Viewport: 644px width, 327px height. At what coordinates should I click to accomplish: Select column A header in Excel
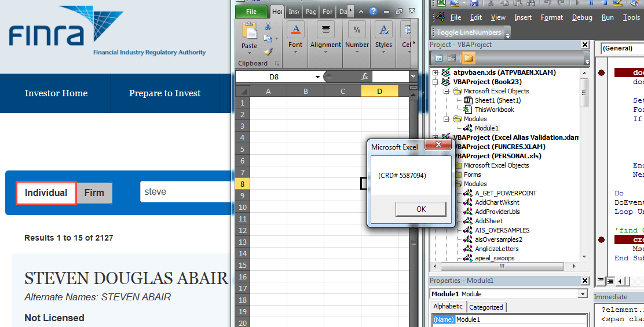[268, 91]
